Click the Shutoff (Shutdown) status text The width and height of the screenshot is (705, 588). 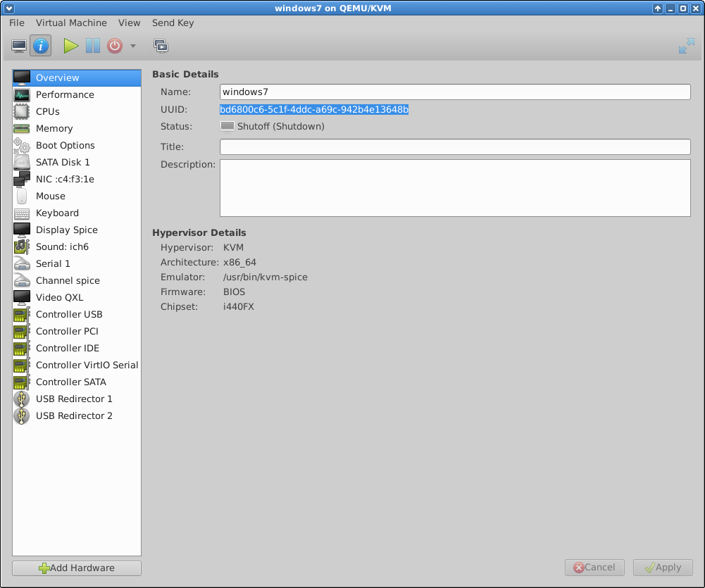280,126
